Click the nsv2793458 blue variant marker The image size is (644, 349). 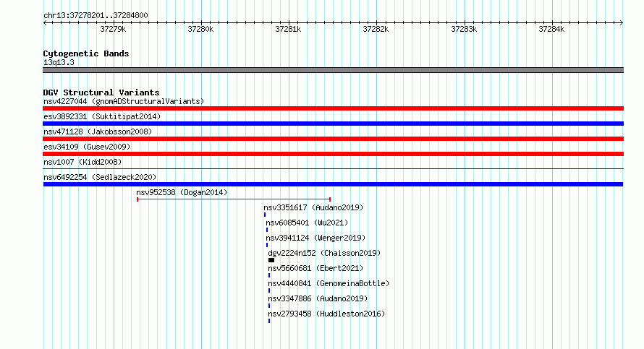click(269, 321)
